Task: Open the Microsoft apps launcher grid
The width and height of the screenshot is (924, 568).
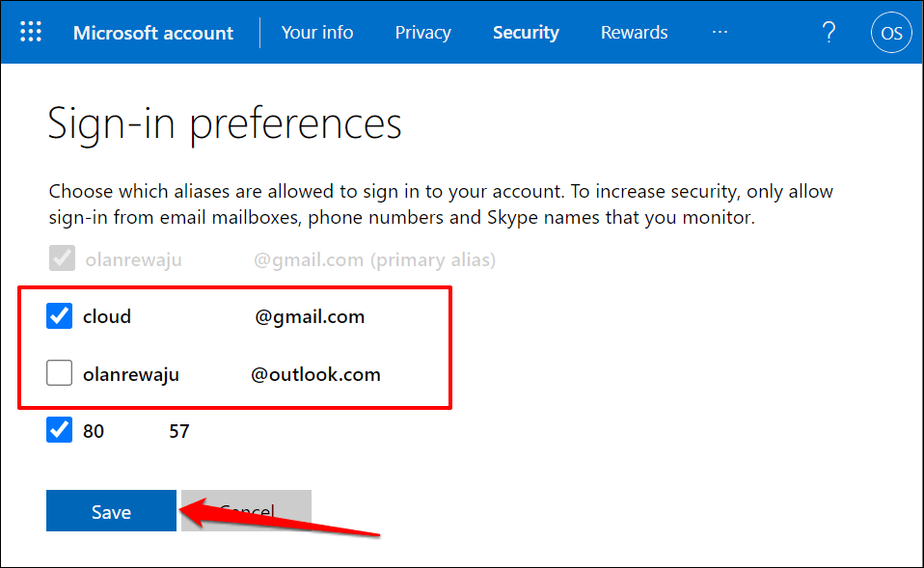Action: coord(31,32)
